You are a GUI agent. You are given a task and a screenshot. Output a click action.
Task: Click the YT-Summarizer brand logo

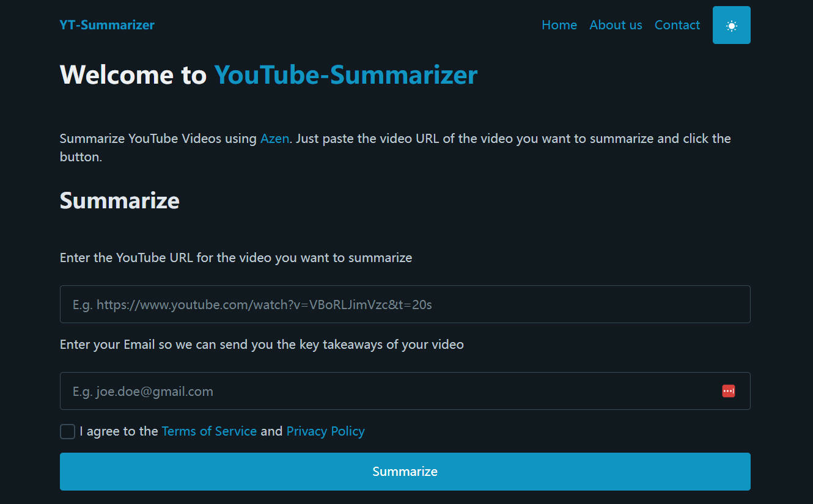107,25
